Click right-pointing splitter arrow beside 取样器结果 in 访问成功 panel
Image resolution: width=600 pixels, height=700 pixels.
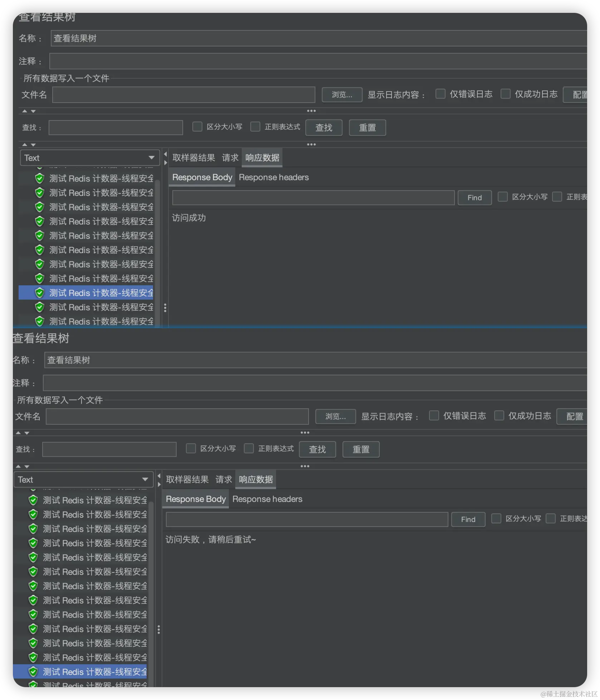(165, 163)
